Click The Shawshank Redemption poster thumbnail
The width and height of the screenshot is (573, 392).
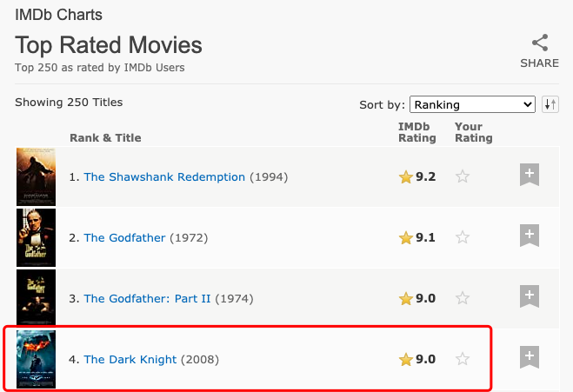coord(37,176)
